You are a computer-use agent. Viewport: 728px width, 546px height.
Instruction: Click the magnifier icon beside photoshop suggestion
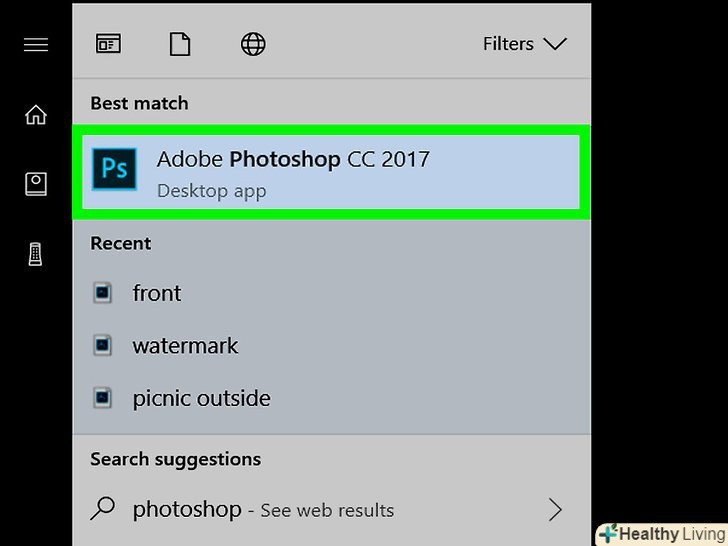tap(103, 509)
